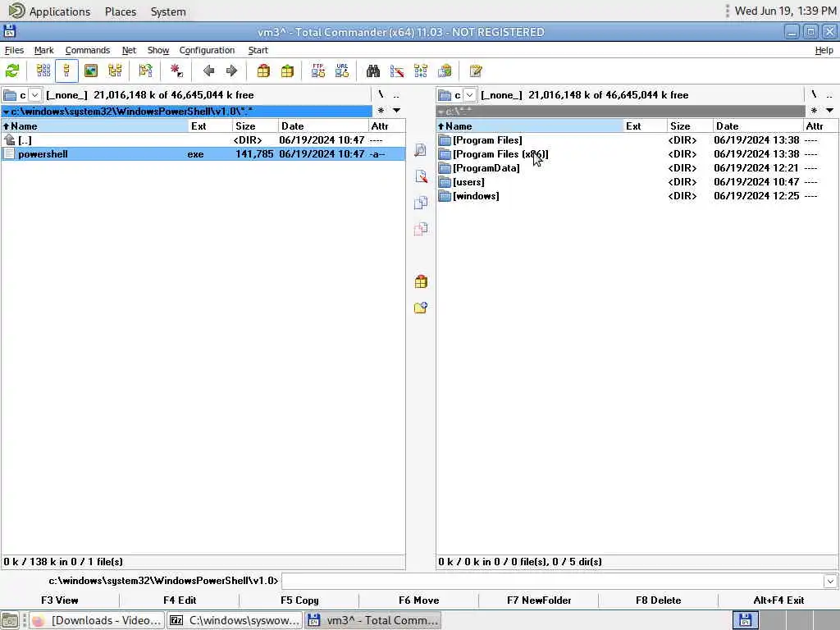Click the thumbnail view toolbar icon

click(91, 71)
